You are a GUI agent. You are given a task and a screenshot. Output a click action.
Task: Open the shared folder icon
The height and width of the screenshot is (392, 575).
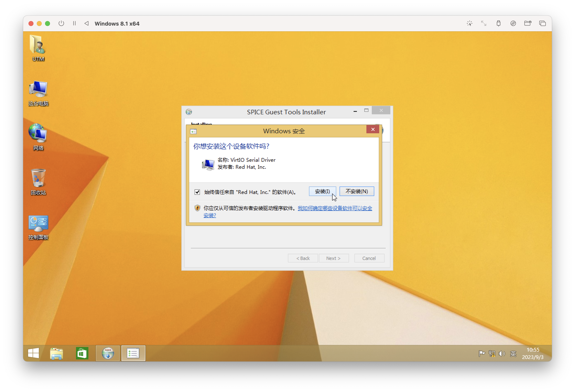527,24
